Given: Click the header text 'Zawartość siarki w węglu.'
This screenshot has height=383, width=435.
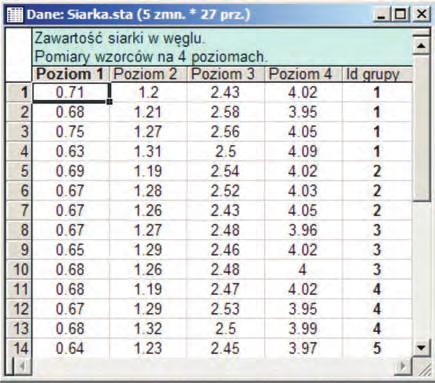Looking at the screenshot, I should tap(119, 38).
